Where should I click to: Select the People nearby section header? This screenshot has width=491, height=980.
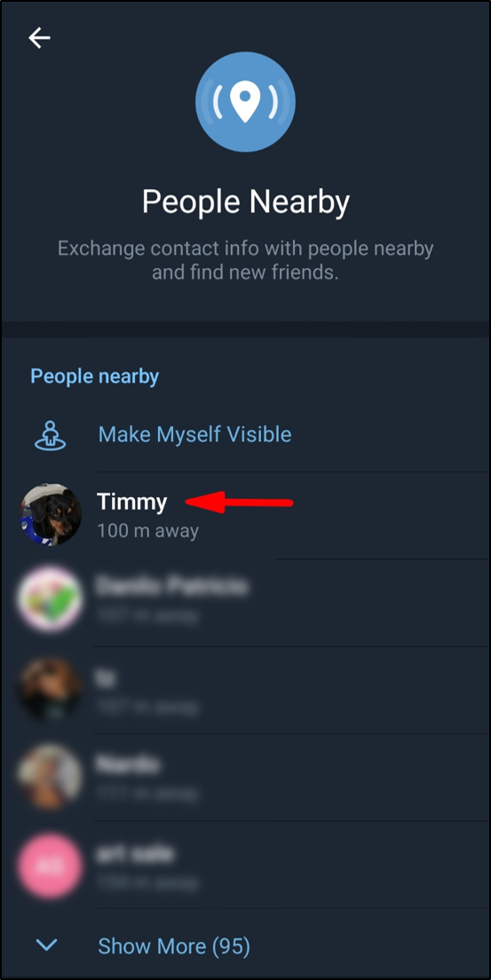94,376
